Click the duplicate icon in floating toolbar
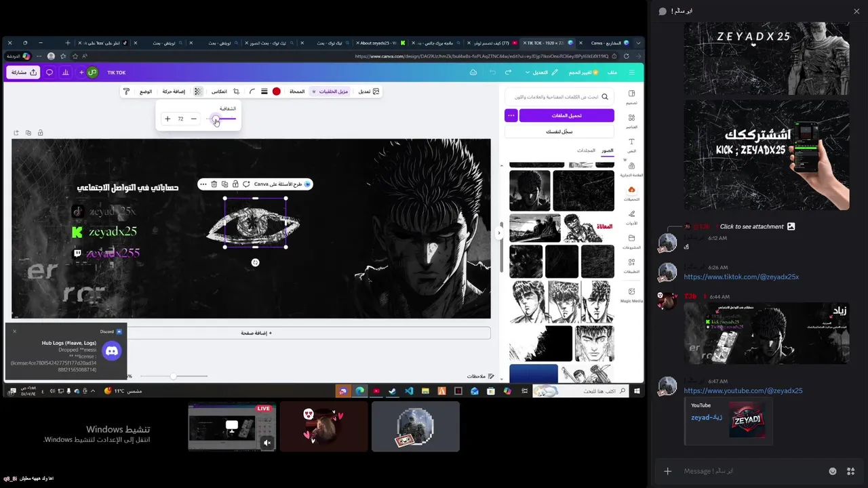This screenshot has width=868, height=488. [x=224, y=184]
